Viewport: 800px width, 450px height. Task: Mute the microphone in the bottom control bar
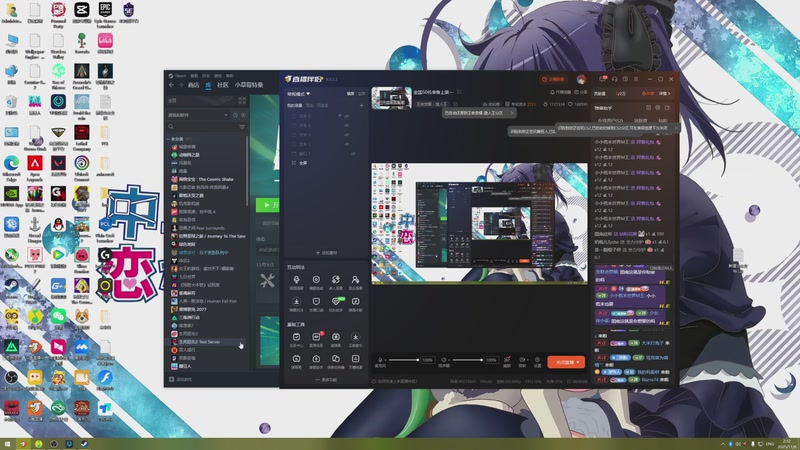click(x=380, y=360)
